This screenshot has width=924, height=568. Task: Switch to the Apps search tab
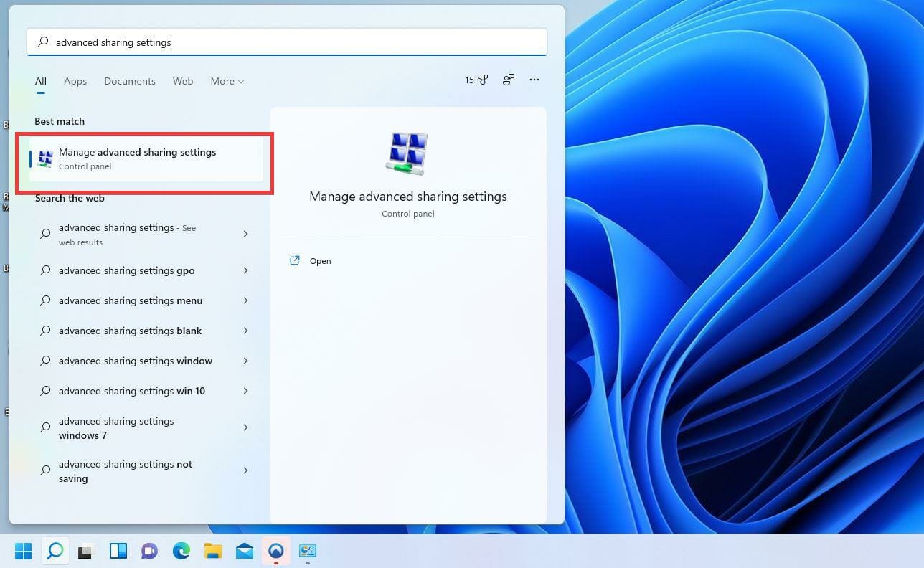click(75, 82)
